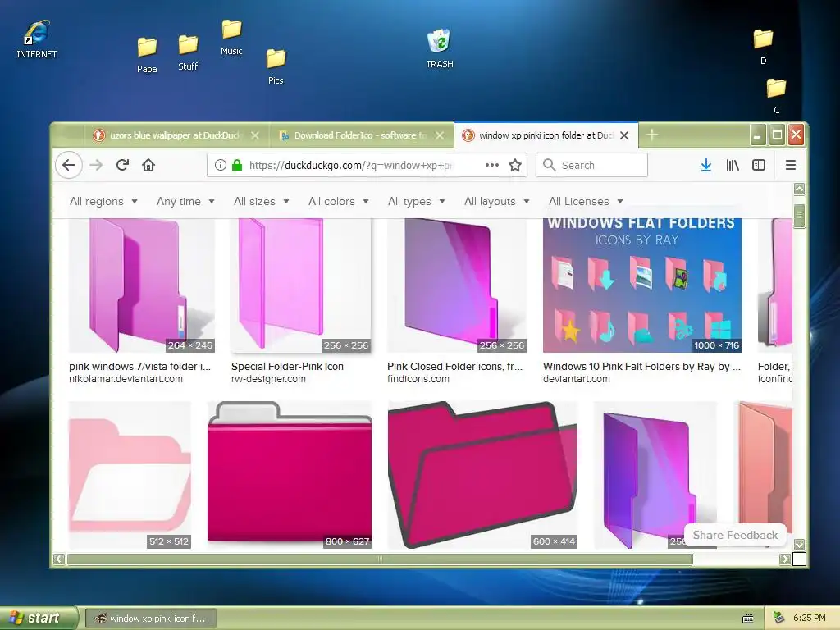Open page actions three-dot menu

coord(492,165)
